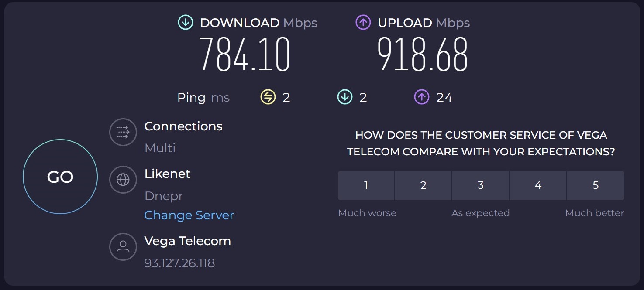Click the yellow idle ping icon
The height and width of the screenshot is (290, 644).
coord(268,97)
